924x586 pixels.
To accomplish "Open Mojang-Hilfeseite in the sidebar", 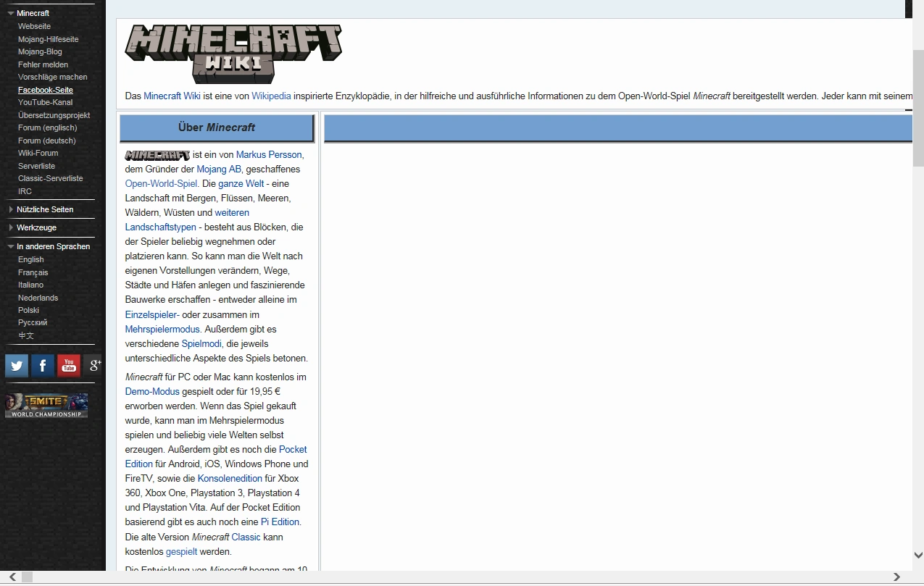I will (x=49, y=39).
